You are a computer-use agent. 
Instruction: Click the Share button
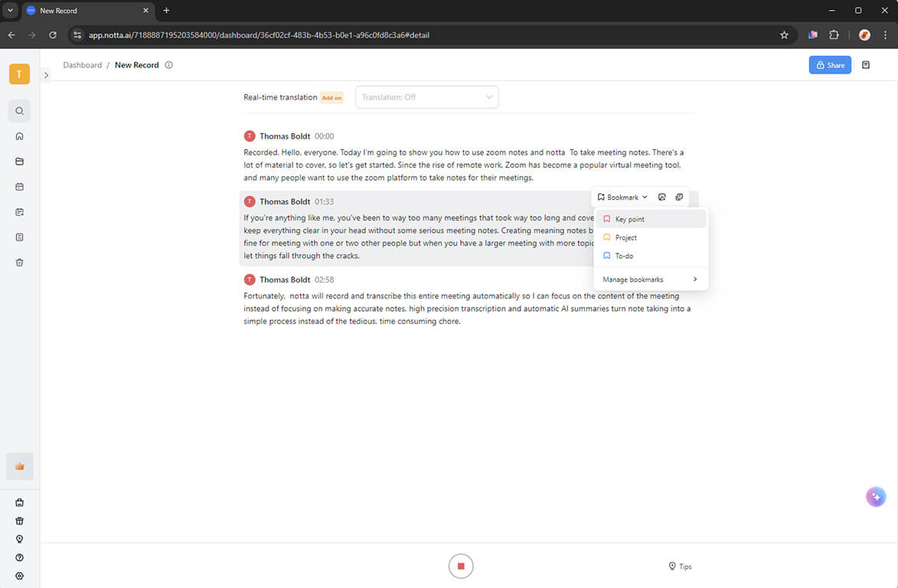[830, 65]
